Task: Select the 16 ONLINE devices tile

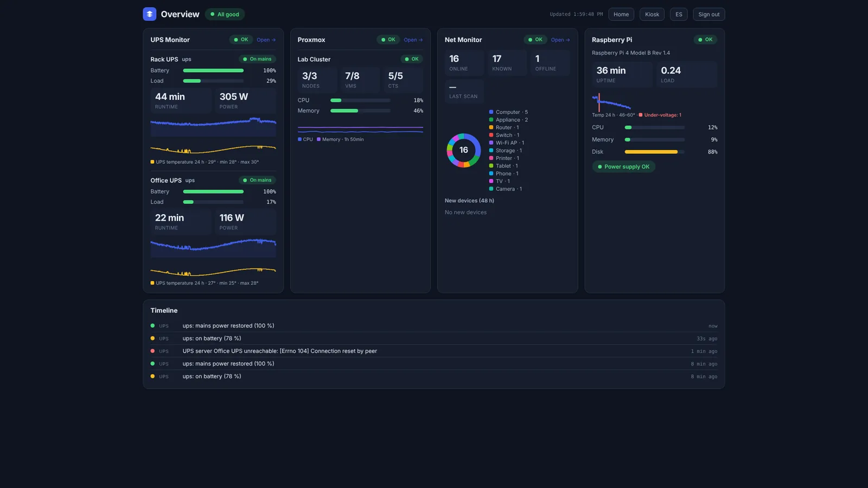Action: (464, 62)
